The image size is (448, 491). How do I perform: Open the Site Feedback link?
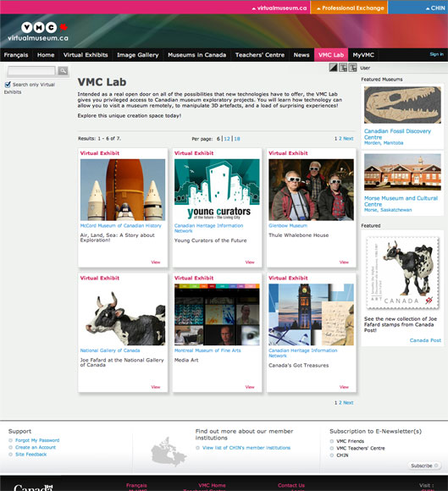(x=31, y=455)
